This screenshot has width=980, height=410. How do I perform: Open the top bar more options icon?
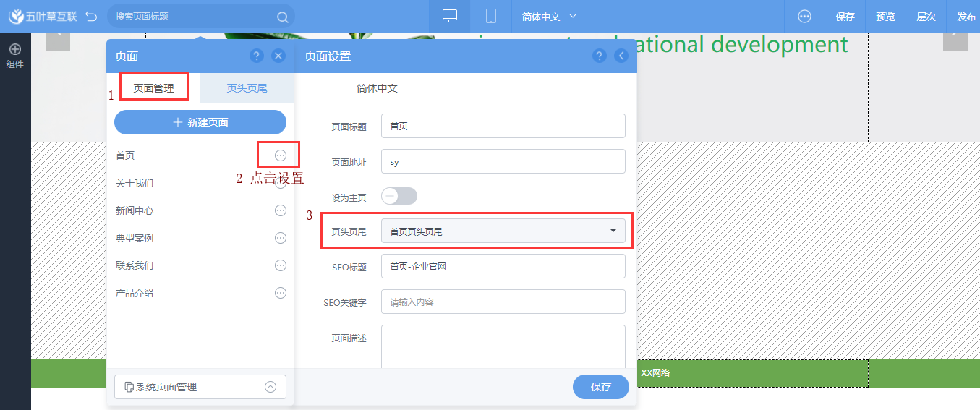pos(804,17)
